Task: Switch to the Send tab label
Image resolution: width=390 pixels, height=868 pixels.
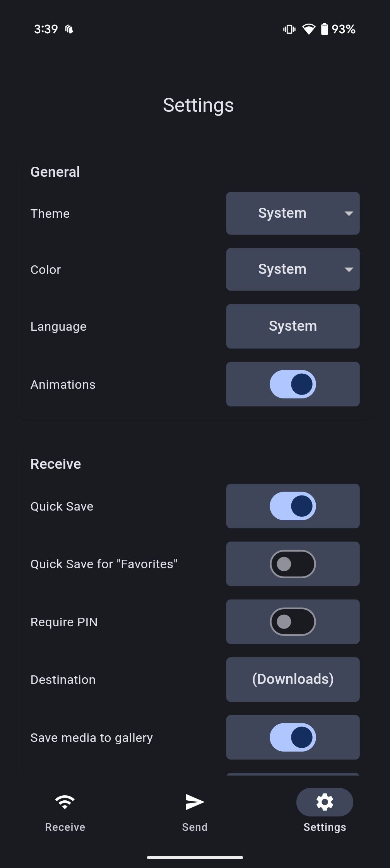Action: point(195,827)
